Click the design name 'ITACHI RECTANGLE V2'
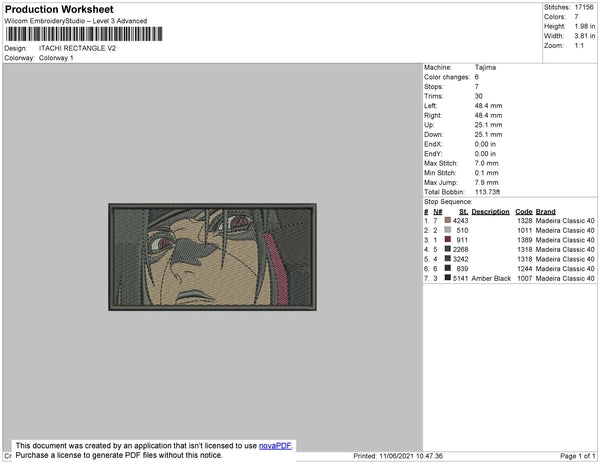This screenshot has width=600, height=464. [x=77, y=48]
